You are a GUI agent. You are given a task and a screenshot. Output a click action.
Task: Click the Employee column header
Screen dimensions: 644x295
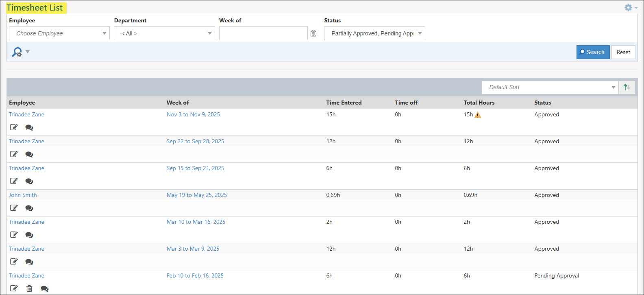pyautogui.click(x=22, y=103)
